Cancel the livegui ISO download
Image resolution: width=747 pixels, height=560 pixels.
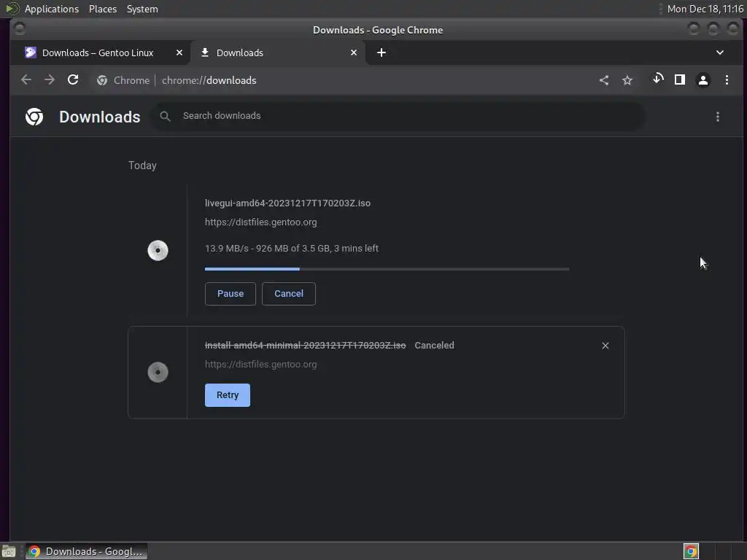point(289,294)
